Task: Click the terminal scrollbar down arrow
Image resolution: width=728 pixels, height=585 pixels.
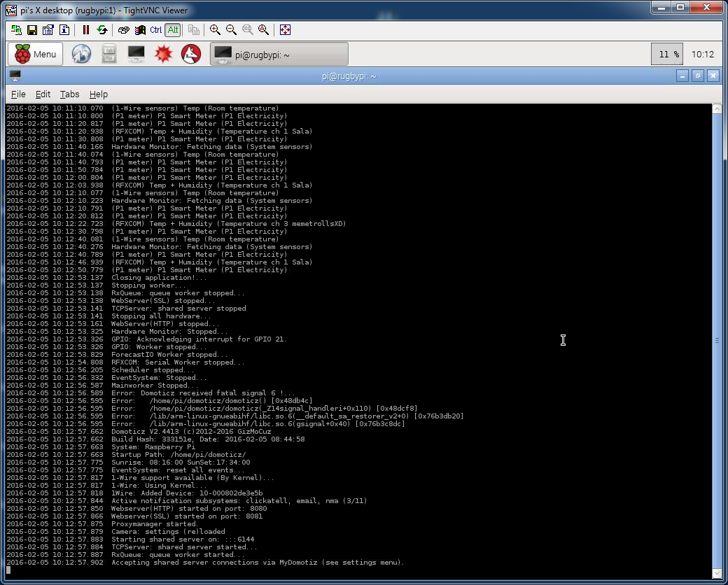Action: (716, 573)
